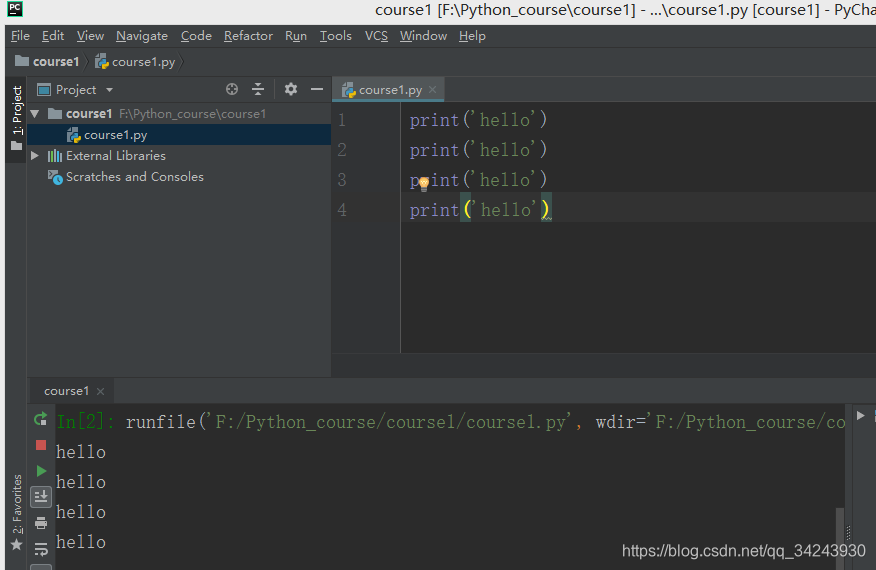Image resolution: width=876 pixels, height=570 pixels.
Task: Click the console variables expand arrow on right
Action: (x=861, y=416)
